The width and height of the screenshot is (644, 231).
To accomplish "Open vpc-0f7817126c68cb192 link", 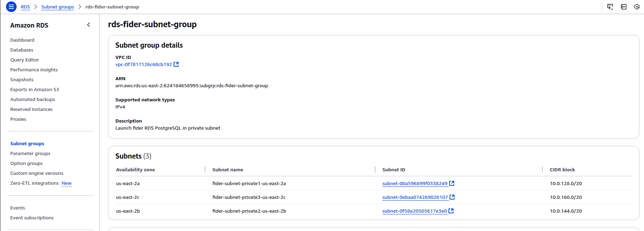I will 144,64.
